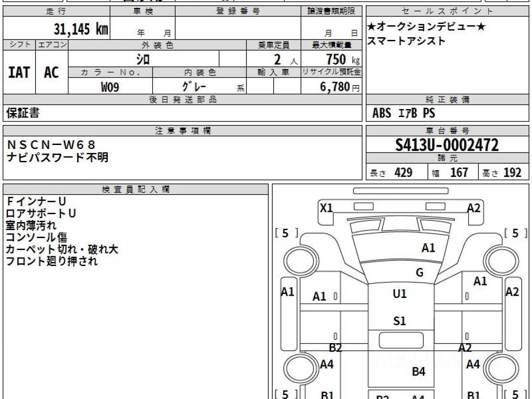The width and height of the screenshot is (532, 399).
Task: Select the セールスポイント header
Action: tap(447, 12)
